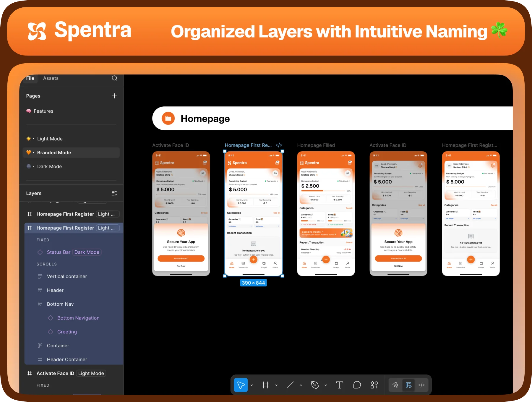The image size is (532, 402).
Task: Select the Move tool in the bottom toolbar
Action: point(241,385)
